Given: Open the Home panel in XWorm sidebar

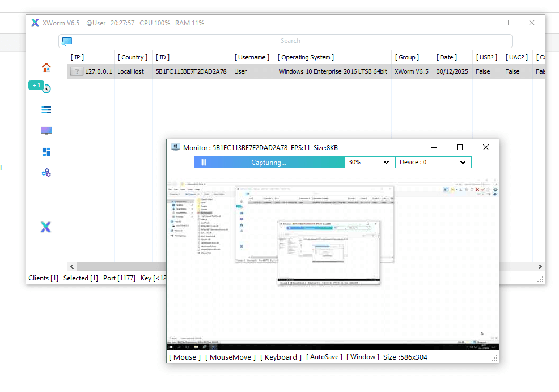Looking at the screenshot, I should click(x=46, y=67).
